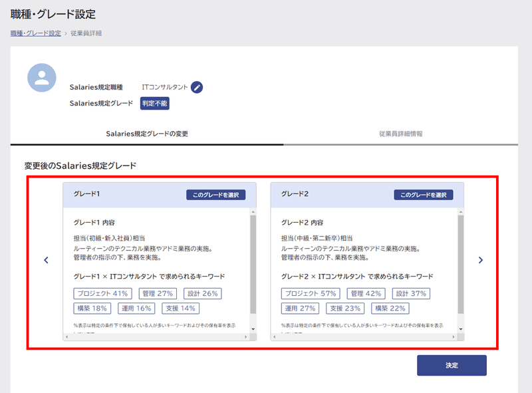Screen dimensions: 532x393
Task: Click the employee avatar icon
Action: (x=42, y=78)
